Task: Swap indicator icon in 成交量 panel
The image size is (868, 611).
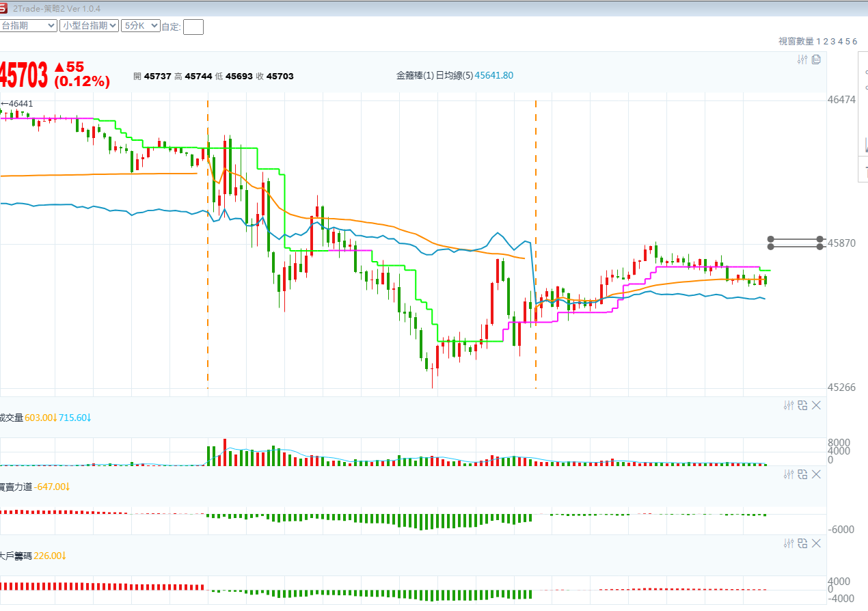Action: point(802,405)
